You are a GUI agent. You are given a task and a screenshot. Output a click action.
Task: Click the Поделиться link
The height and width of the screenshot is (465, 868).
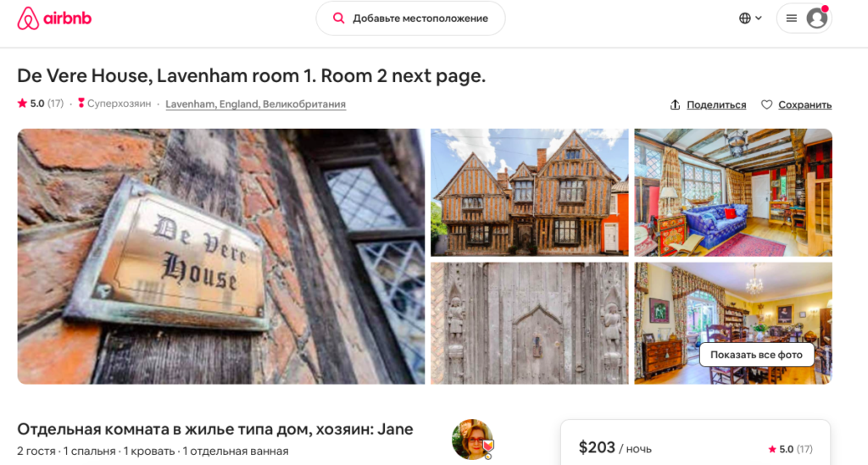[716, 104]
